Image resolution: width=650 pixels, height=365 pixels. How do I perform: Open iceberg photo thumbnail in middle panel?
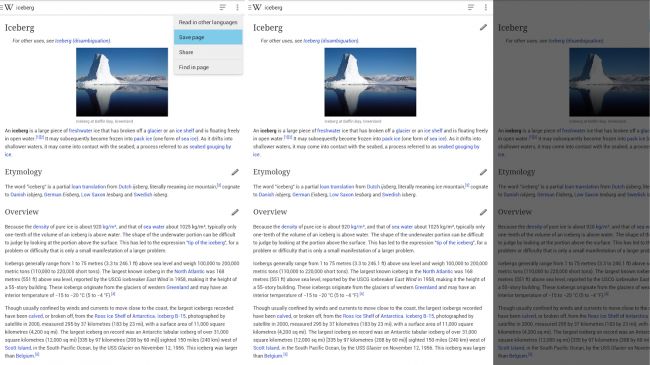(x=370, y=82)
